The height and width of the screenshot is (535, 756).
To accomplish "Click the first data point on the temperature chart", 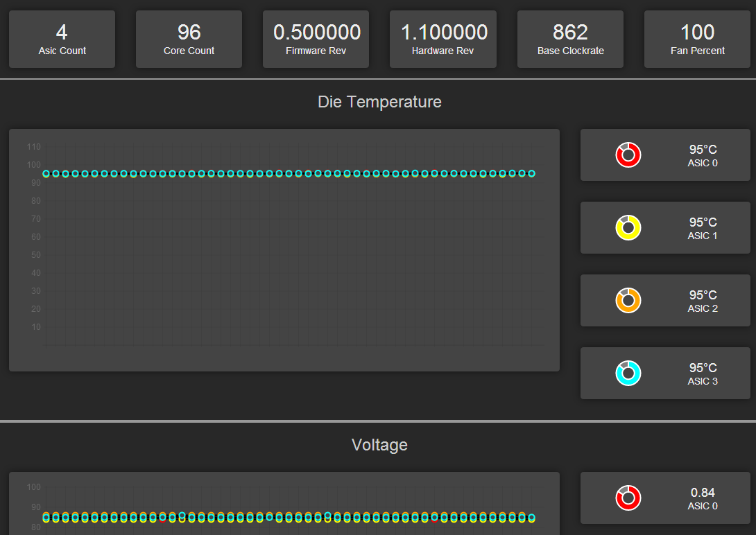I will pyautogui.click(x=46, y=173).
